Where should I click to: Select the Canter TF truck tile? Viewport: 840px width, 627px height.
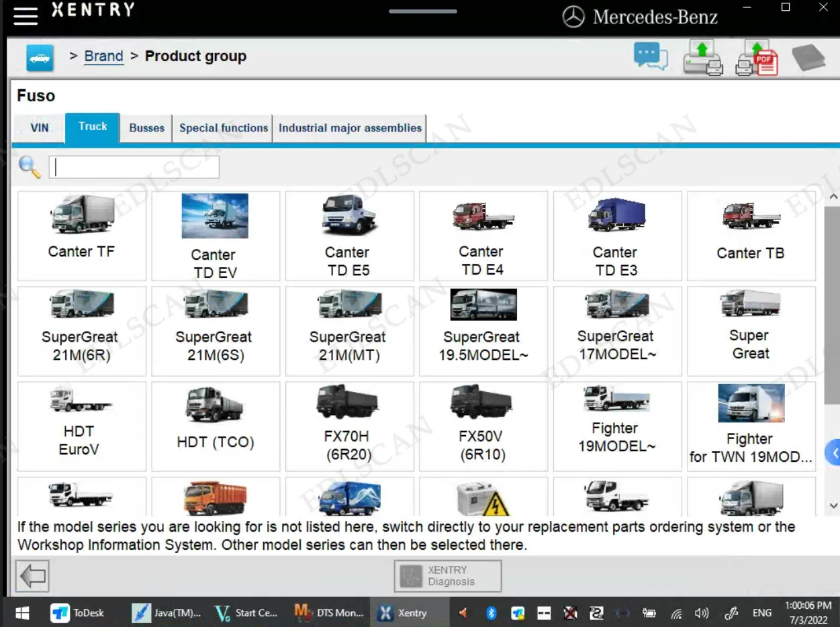81,236
